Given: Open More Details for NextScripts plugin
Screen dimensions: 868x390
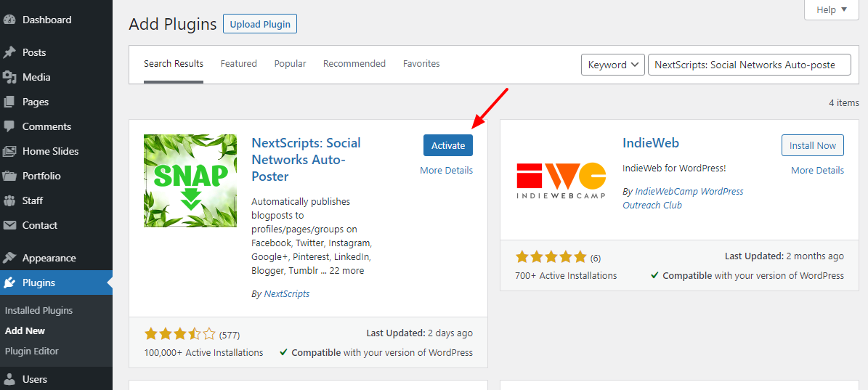Looking at the screenshot, I should point(446,171).
